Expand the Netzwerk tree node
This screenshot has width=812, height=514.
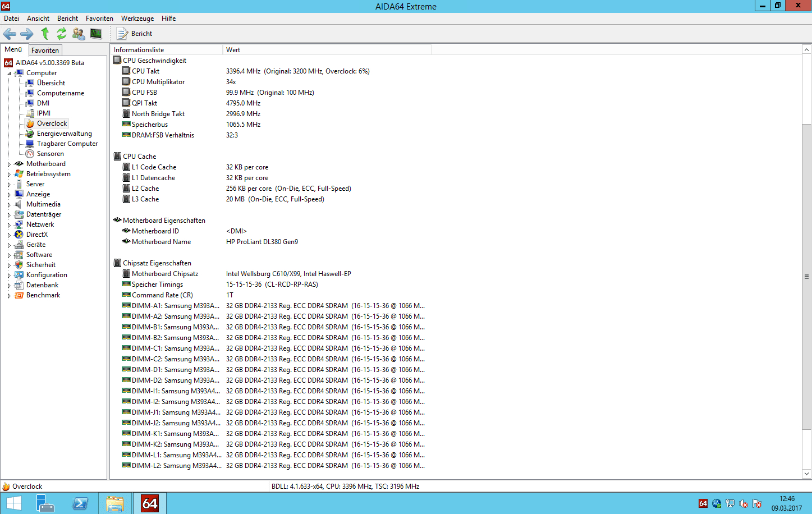tap(9, 225)
